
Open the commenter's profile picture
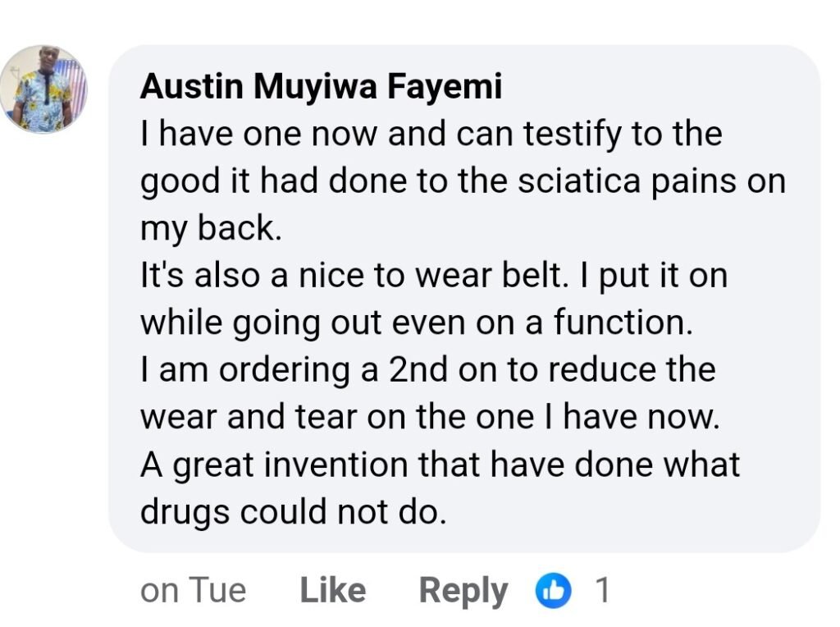pos(43,89)
